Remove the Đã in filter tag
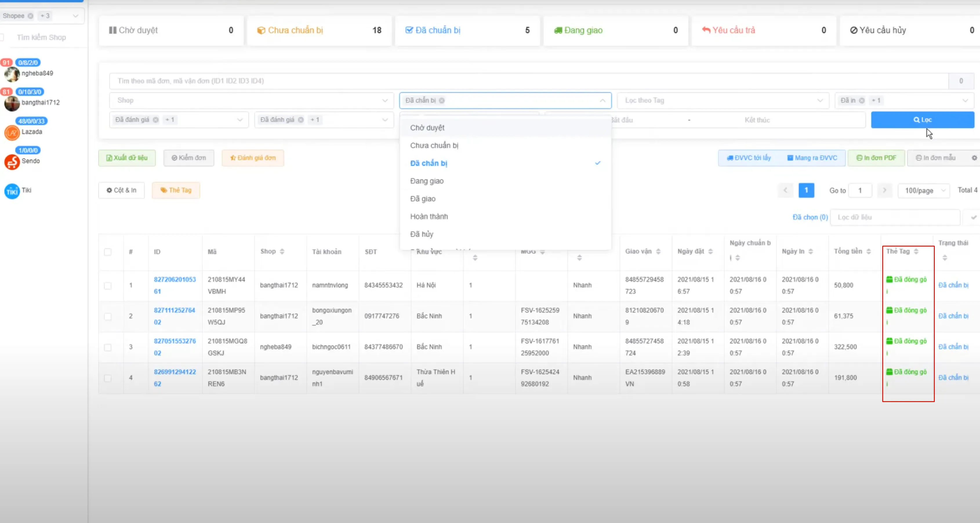Image resolution: width=980 pixels, height=523 pixels. [x=862, y=100]
